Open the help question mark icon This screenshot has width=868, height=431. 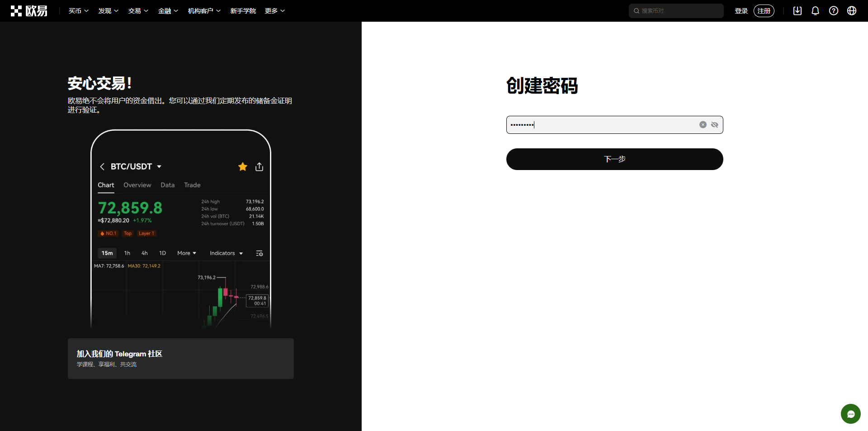click(x=834, y=11)
